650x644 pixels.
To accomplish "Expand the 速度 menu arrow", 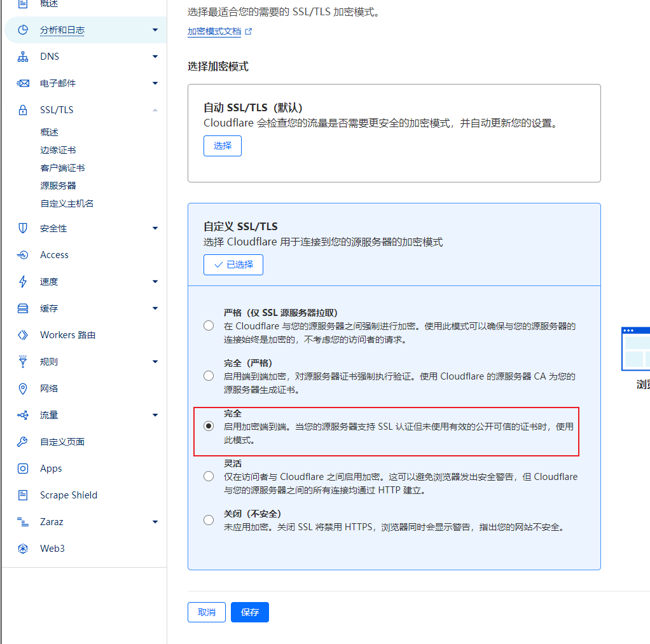I will 155,282.
